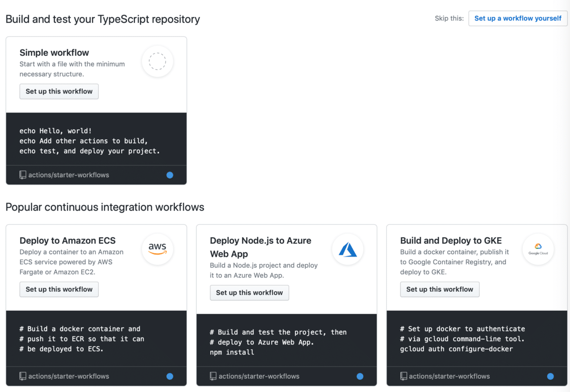This screenshot has height=392, width=570.
Task: Click the dashed circle icon on Simple workflow card
Action: tap(157, 61)
